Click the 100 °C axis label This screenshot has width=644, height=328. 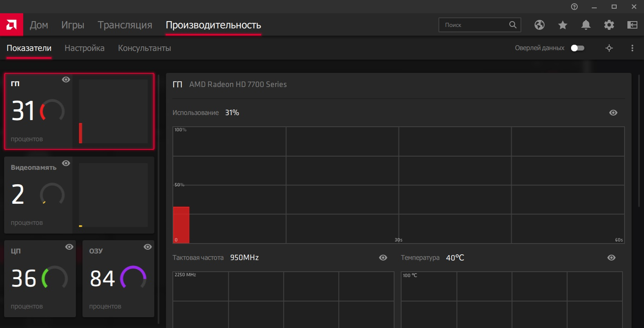pos(410,275)
